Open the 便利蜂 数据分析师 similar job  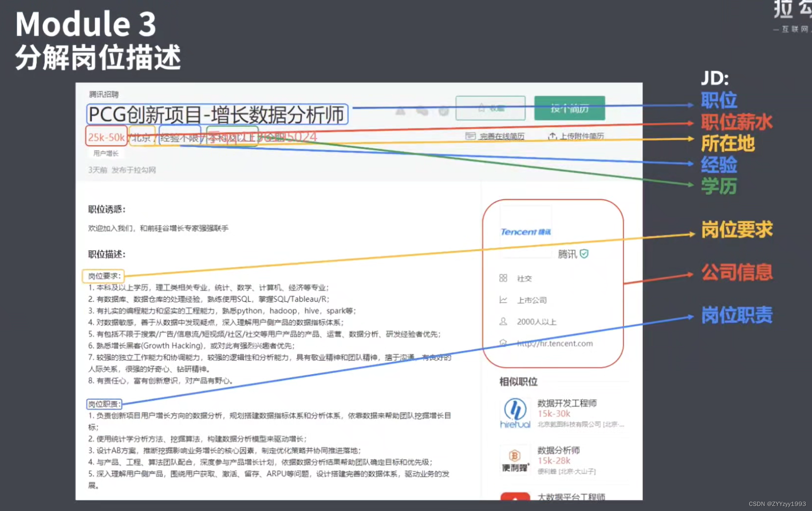pos(558,450)
